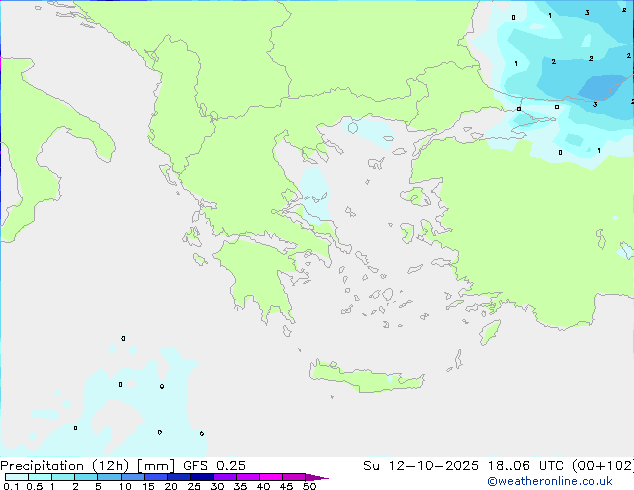The width and height of the screenshot is (634, 490).
Task: Click the 25–30 mm dark blue legend box
Action: [202, 477]
